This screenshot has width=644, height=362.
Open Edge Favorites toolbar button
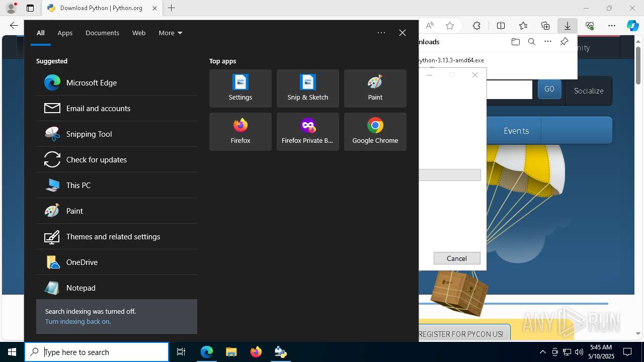coord(523,26)
